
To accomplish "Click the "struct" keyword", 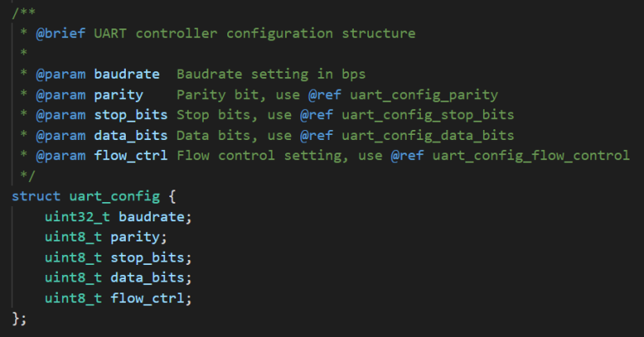I will click(34, 195).
